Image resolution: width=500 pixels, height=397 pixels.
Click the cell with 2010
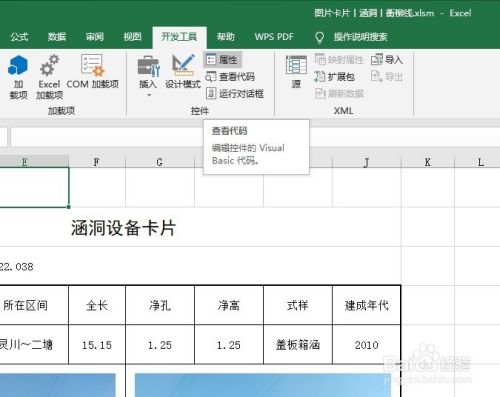(x=367, y=344)
